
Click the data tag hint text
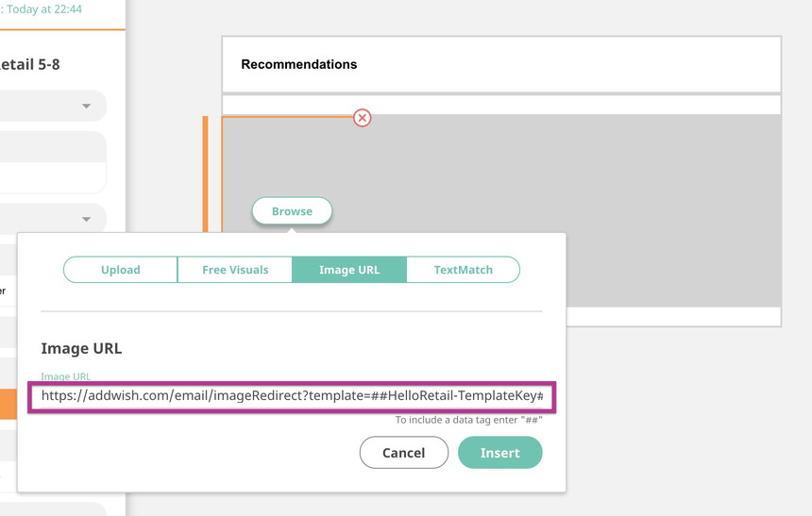tap(468, 420)
